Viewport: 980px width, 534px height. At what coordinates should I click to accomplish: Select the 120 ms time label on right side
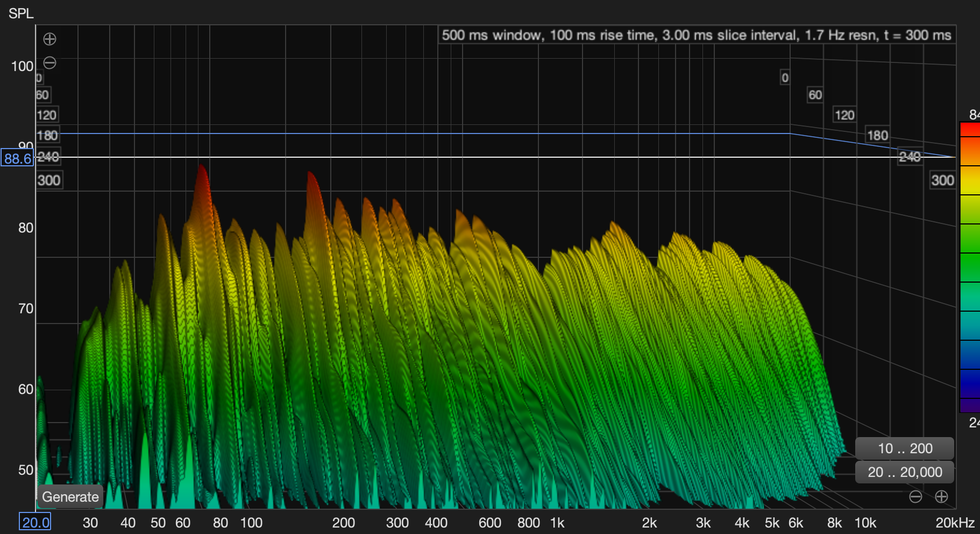click(x=844, y=115)
